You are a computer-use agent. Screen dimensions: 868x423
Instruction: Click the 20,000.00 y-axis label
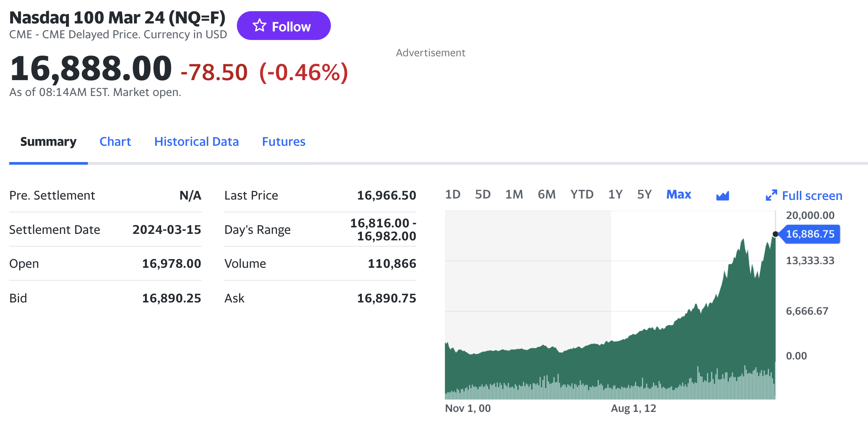810,215
